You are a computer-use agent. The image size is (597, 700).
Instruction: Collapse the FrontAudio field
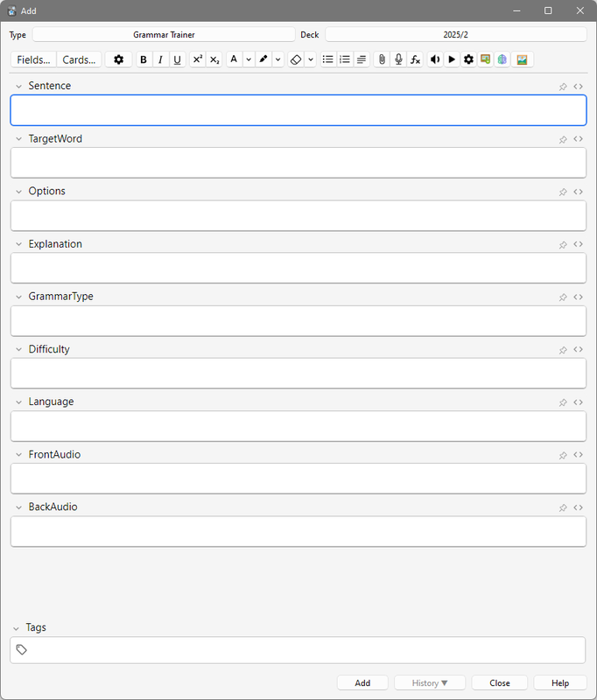(x=18, y=455)
